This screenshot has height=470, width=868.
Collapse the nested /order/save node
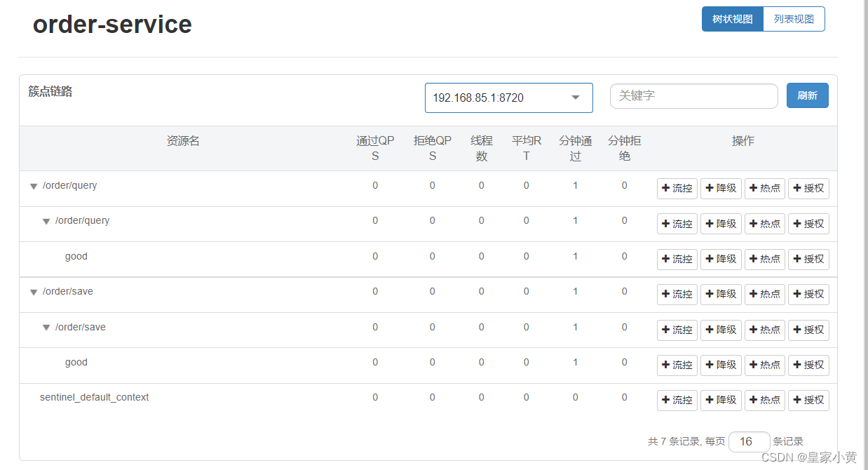pyautogui.click(x=46, y=328)
